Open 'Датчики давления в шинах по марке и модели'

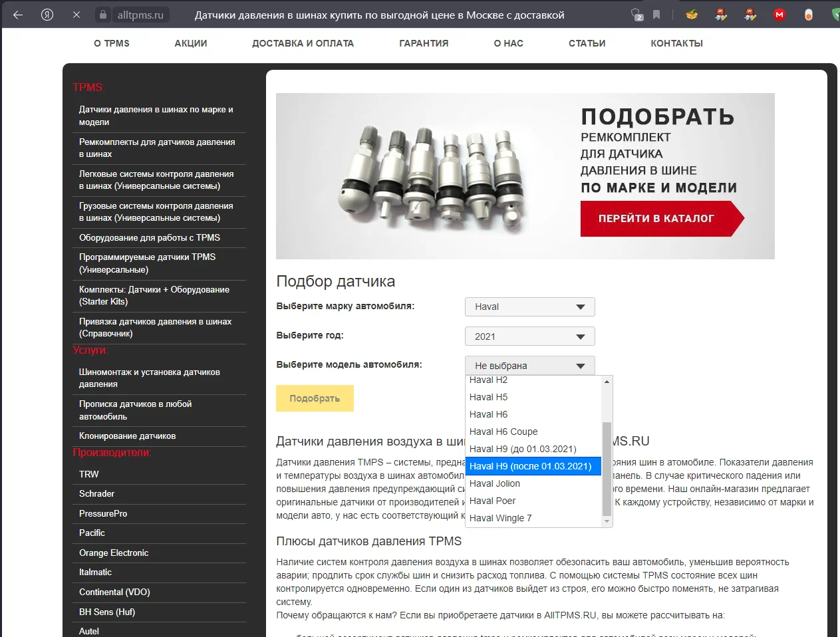coord(156,116)
